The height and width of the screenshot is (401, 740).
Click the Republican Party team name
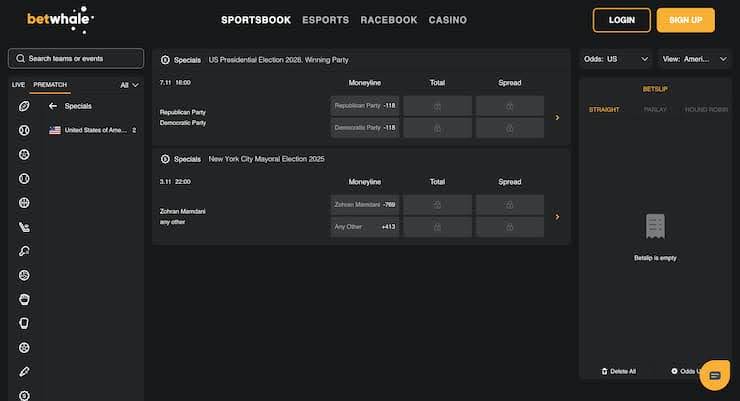tap(183, 112)
